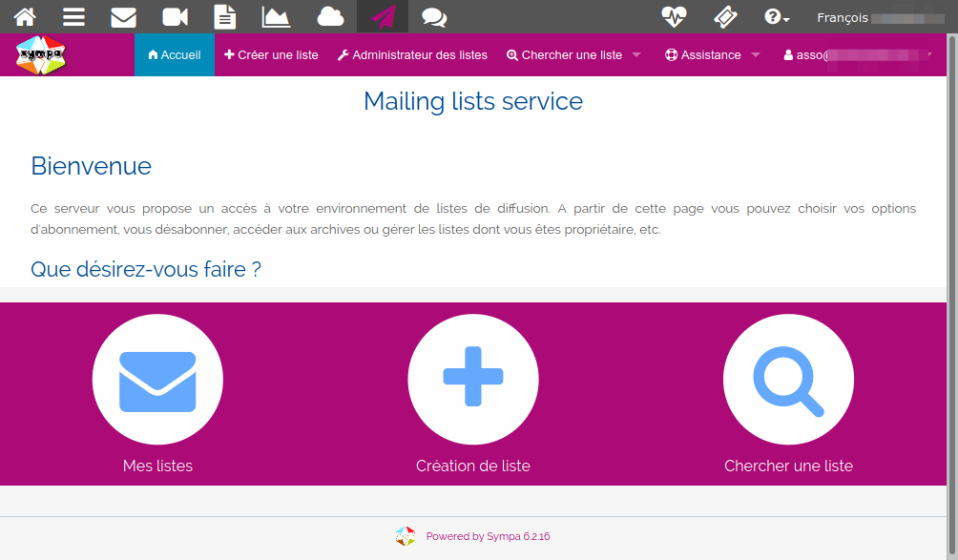The height and width of the screenshot is (560, 958).
Task: Click the area chart icon
Action: pyautogui.click(x=277, y=17)
